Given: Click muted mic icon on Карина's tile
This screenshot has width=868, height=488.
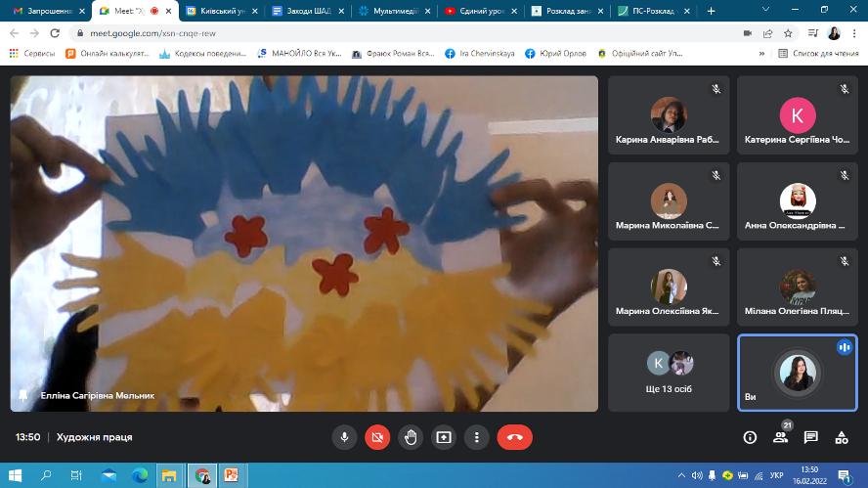Looking at the screenshot, I should coord(716,89).
